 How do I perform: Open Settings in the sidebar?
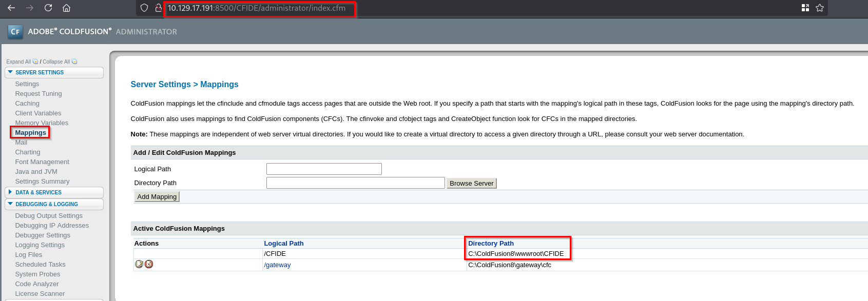[x=27, y=84]
